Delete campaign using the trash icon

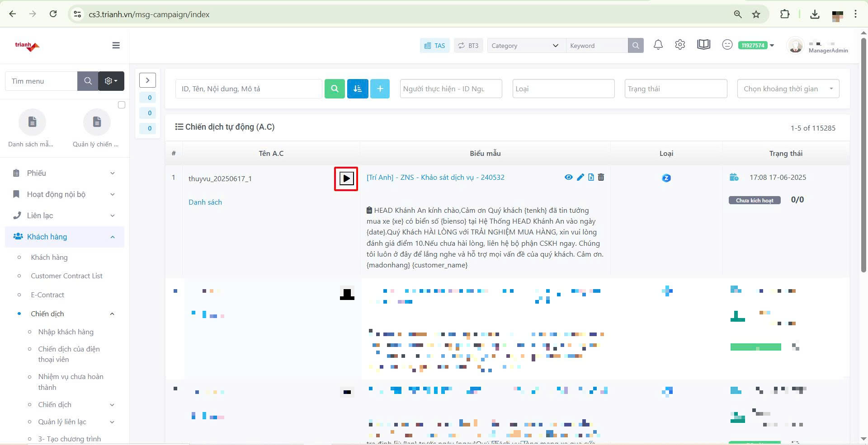(601, 177)
